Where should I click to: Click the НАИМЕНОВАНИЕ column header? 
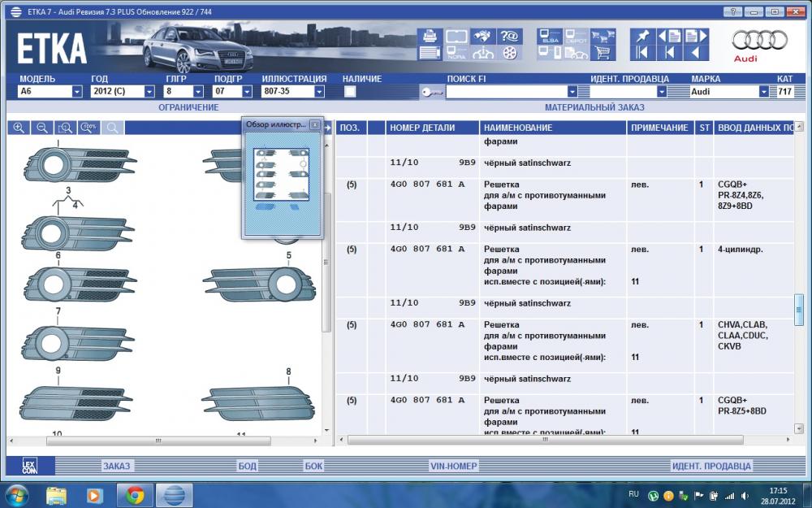552,128
